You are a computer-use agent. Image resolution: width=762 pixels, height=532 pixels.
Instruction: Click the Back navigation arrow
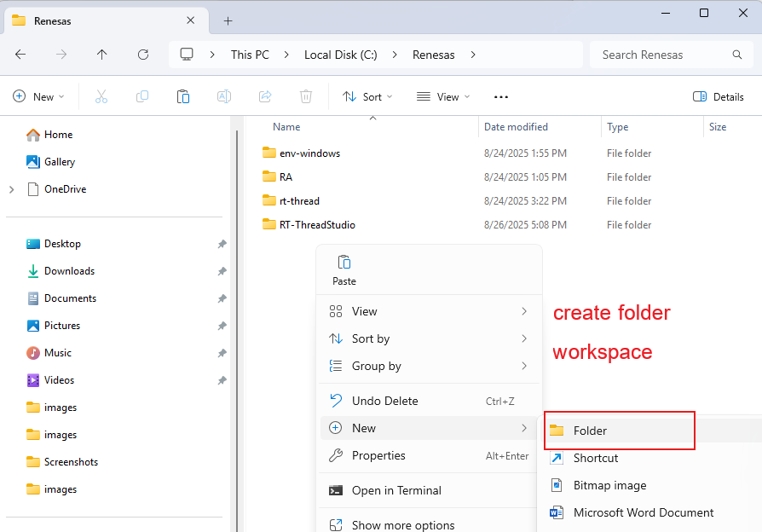(20, 55)
